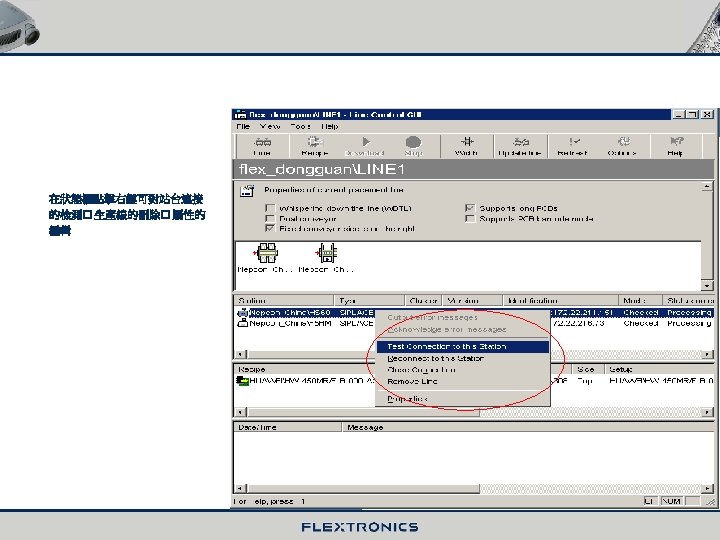The height and width of the screenshot is (540, 720).
Task: Open the Help menu in menu bar
Action: pyautogui.click(x=330, y=126)
